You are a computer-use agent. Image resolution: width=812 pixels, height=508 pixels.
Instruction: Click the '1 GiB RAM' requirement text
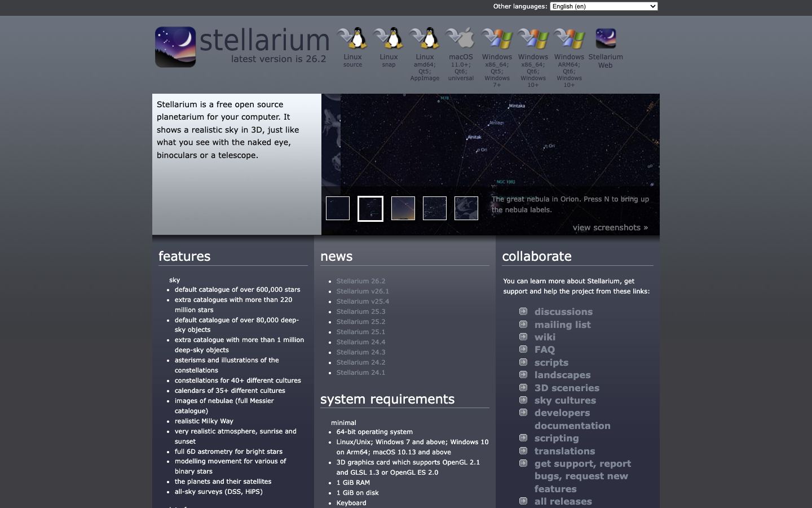(x=353, y=483)
